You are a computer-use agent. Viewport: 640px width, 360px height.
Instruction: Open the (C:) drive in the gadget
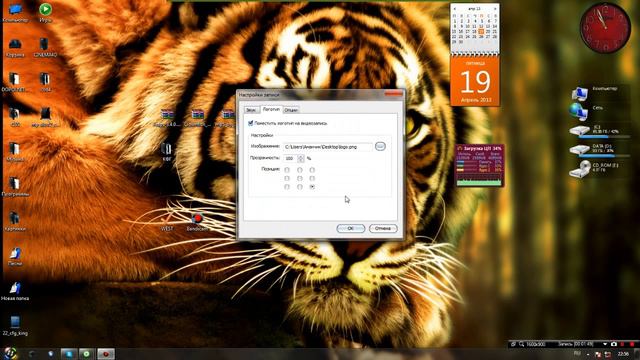(x=580, y=131)
